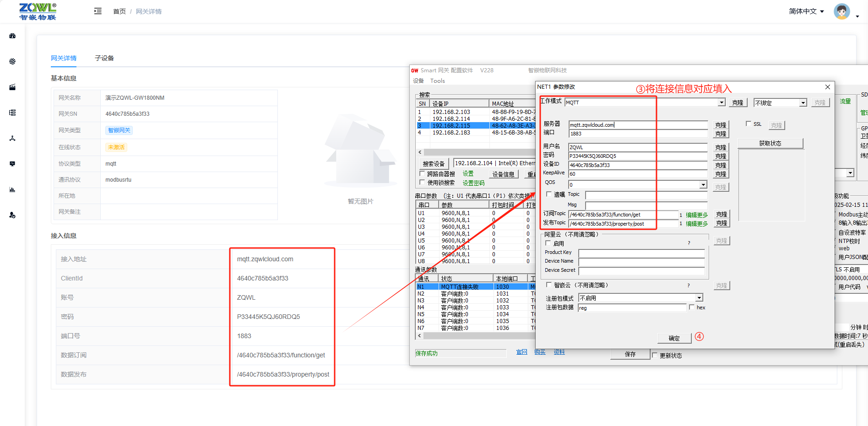Image resolution: width=868 pixels, height=426 pixels.
Task: Click the 确定 button in the dialog
Action: click(674, 339)
